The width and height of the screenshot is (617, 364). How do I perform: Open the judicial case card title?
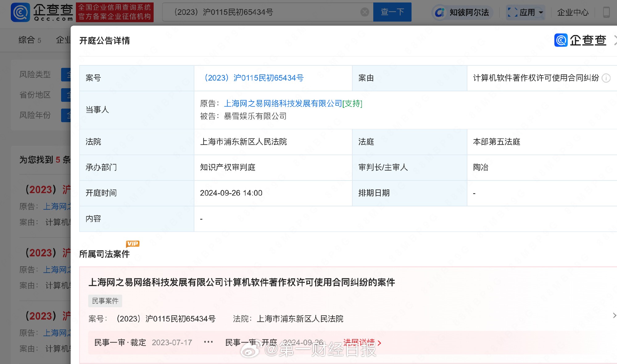[242, 282]
